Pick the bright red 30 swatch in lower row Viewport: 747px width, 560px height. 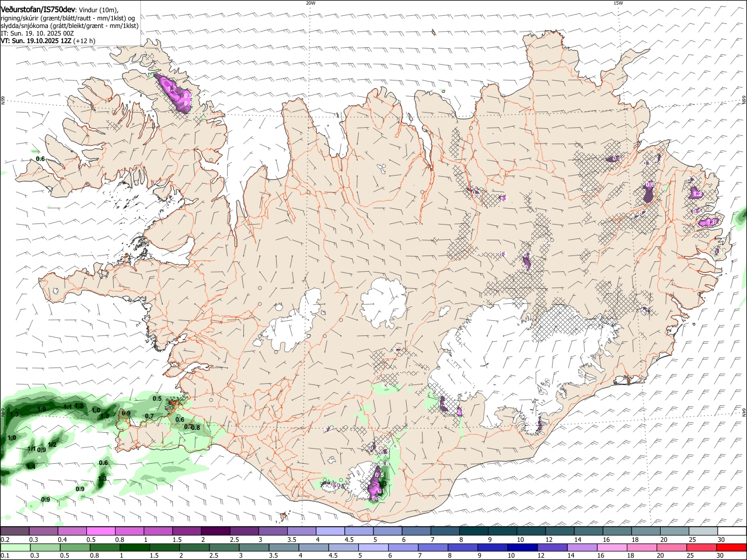[732, 547]
